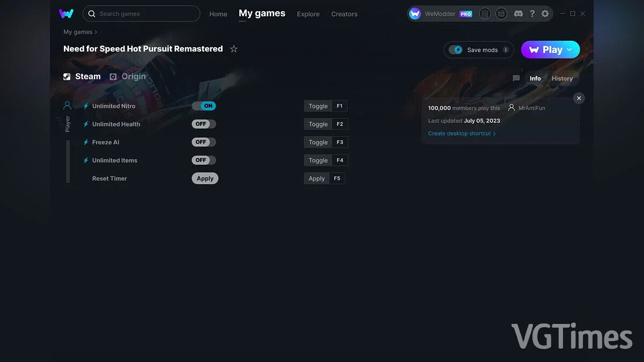The width and height of the screenshot is (644, 362).
Task: Click Create desktop shortcut link
Action: pos(462,134)
